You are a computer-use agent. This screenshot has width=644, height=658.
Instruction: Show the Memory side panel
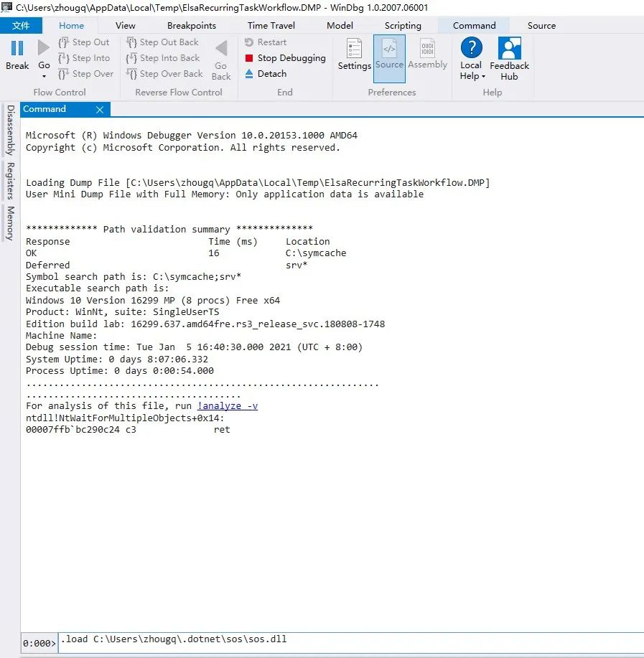click(11, 223)
